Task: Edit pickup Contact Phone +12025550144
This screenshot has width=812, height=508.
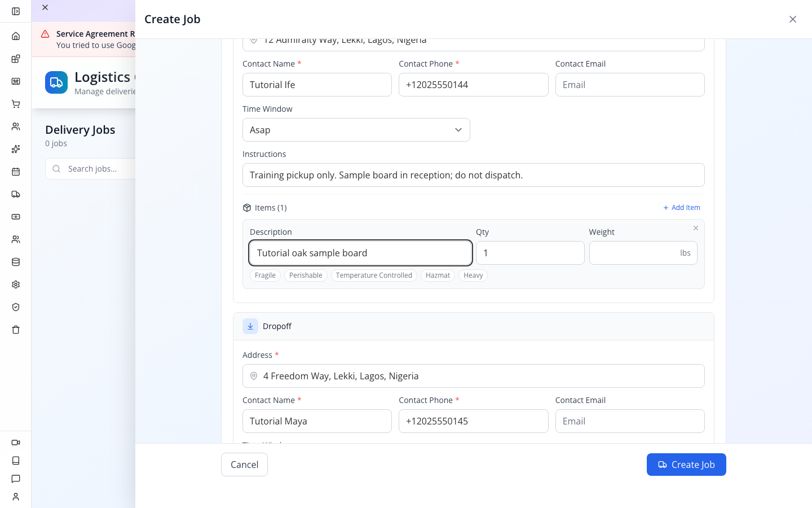Action: point(474,85)
